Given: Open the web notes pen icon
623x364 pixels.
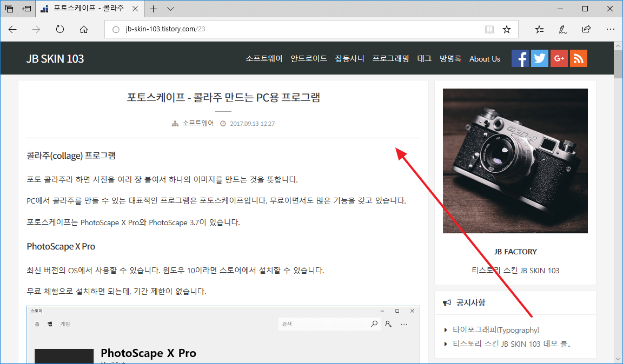Looking at the screenshot, I should coord(562,29).
